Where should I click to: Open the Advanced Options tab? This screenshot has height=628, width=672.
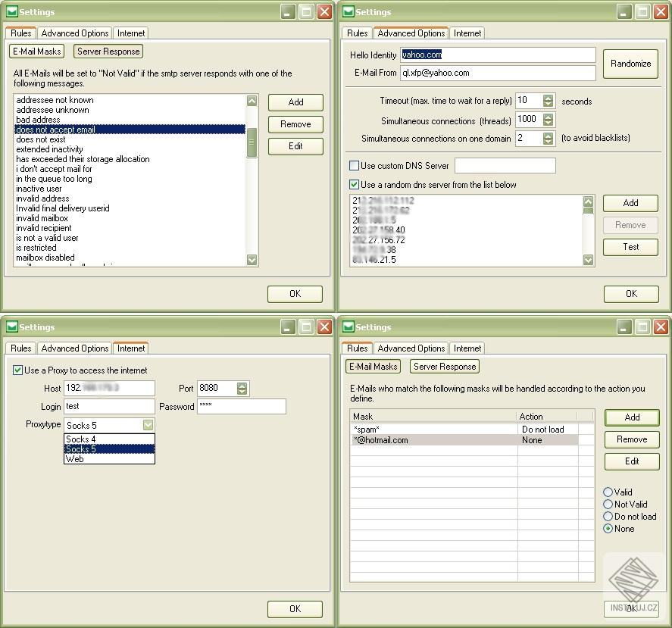(x=74, y=33)
